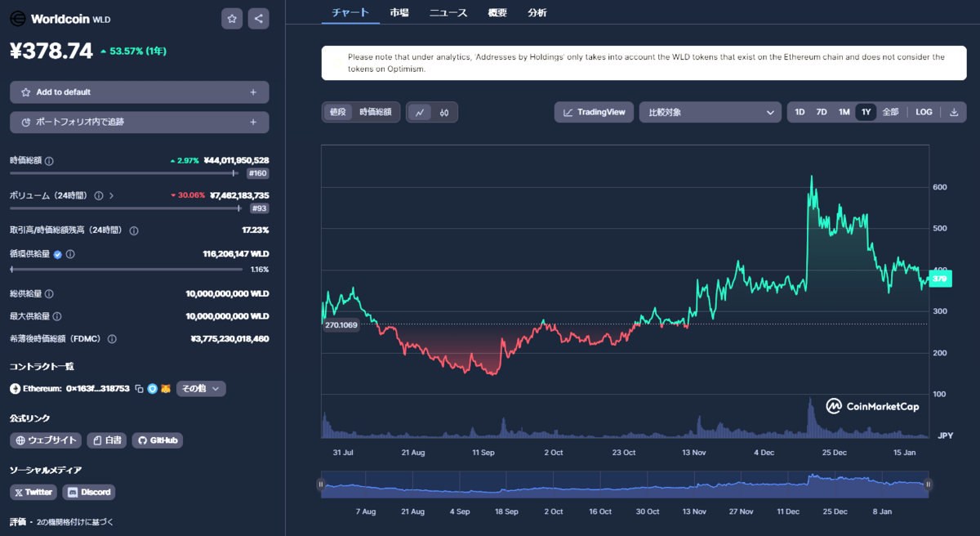Toggle LOG scale on chart

click(924, 112)
